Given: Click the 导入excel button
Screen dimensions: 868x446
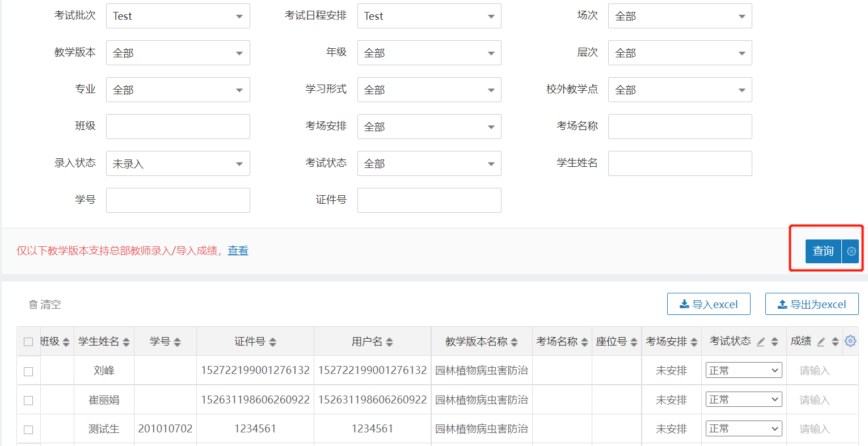Looking at the screenshot, I should [709, 304].
